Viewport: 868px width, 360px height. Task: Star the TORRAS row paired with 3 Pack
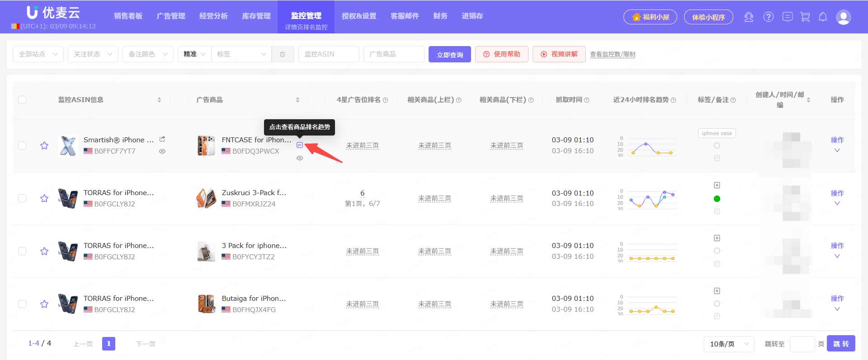(x=44, y=251)
